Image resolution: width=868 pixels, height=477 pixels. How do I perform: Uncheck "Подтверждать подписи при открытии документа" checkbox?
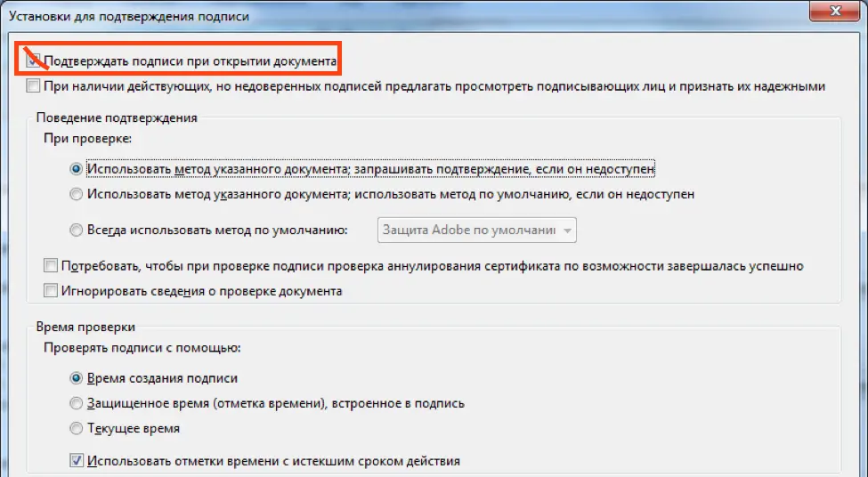[34, 61]
